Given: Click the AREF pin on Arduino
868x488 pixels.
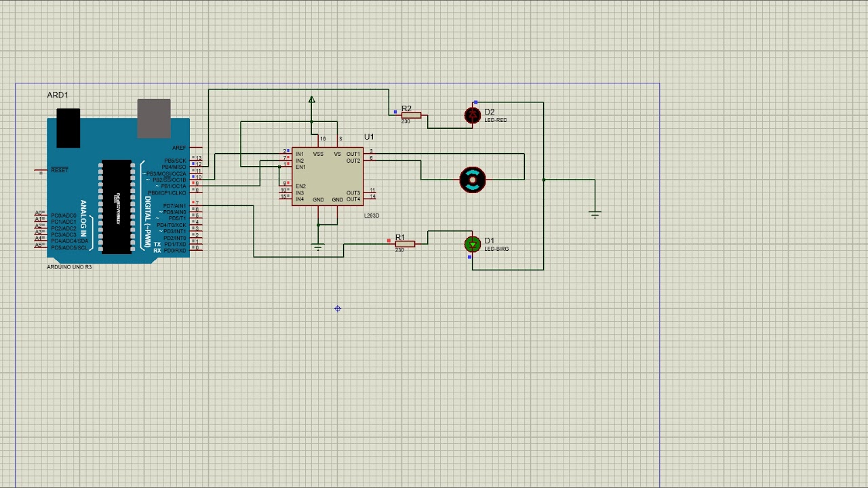Looking at the screenshot, I should (x=179, y=148).
